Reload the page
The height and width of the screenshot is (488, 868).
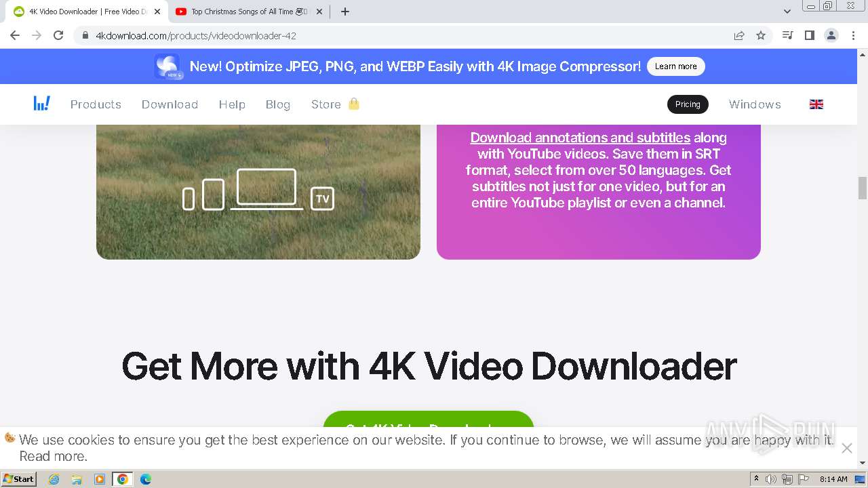point(58,35)
